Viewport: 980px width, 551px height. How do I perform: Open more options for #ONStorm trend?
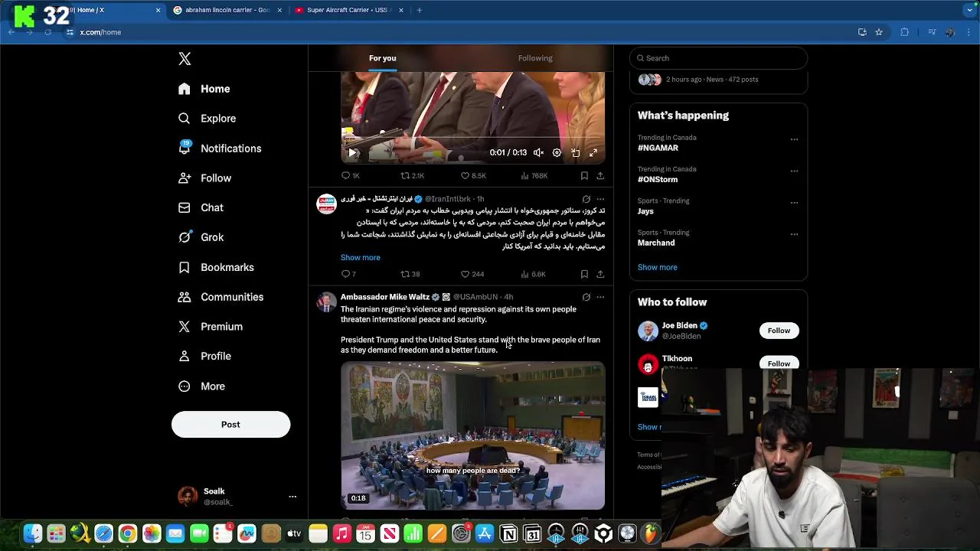click(794, 171)
